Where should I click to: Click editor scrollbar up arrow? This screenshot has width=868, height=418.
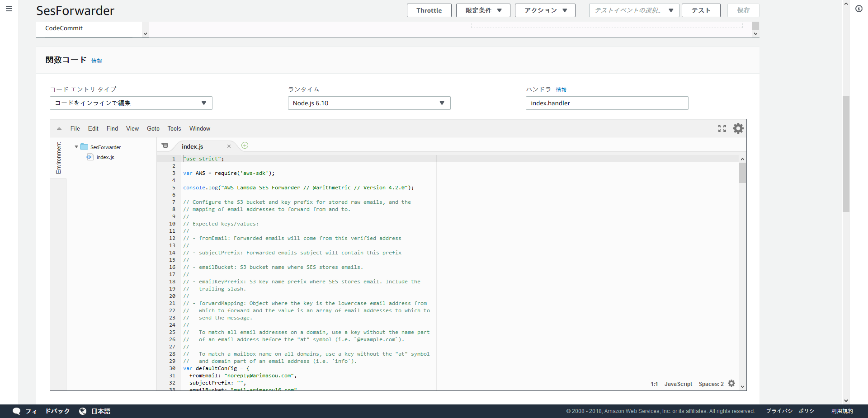pos(742,159)
